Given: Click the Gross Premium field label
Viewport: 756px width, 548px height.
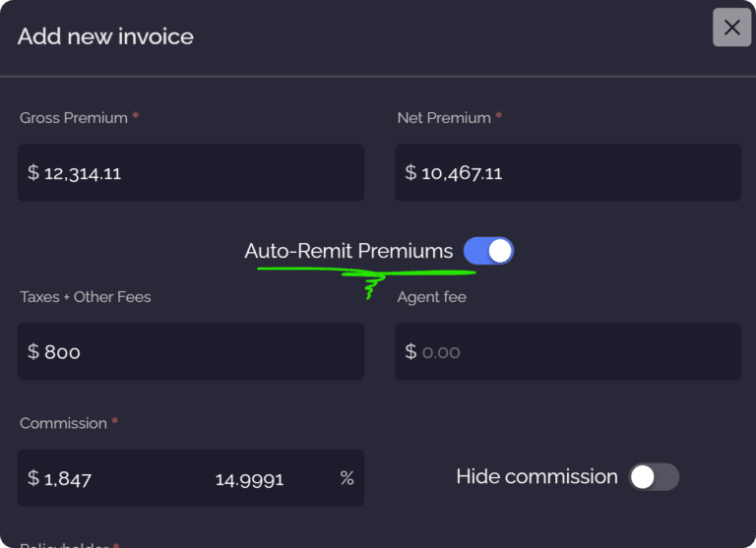Looking at the screenshot, I should (74, 118).
